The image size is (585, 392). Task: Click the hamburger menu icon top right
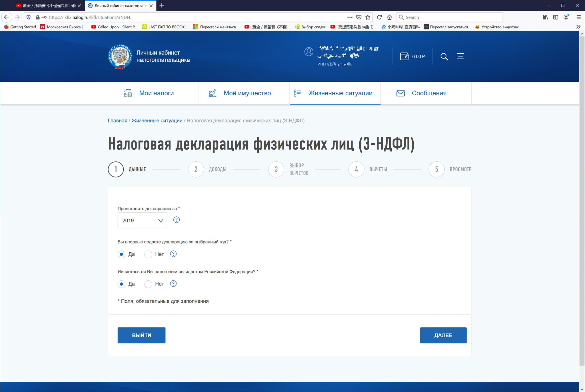tap(460, 56)
